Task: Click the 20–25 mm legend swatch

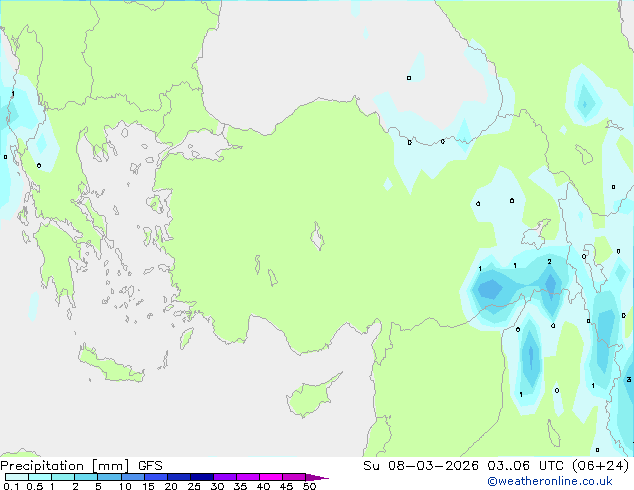Action: [x=178, y=477]
